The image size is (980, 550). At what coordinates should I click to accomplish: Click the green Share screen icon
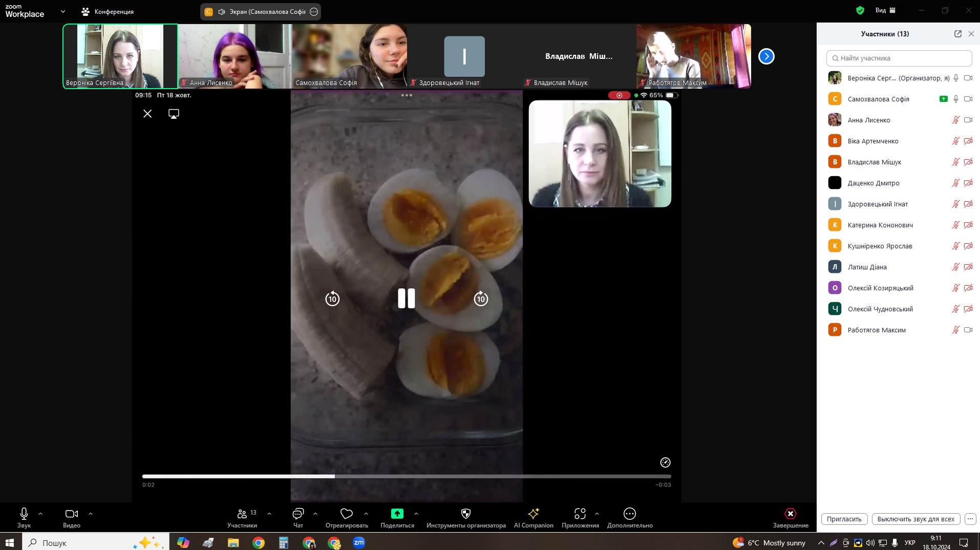point(397,514)
